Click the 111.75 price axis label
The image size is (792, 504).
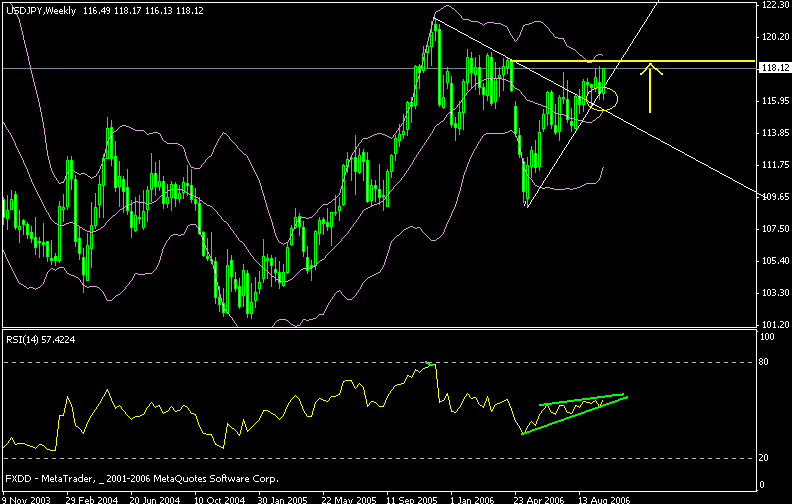click(x=775, y=164)
